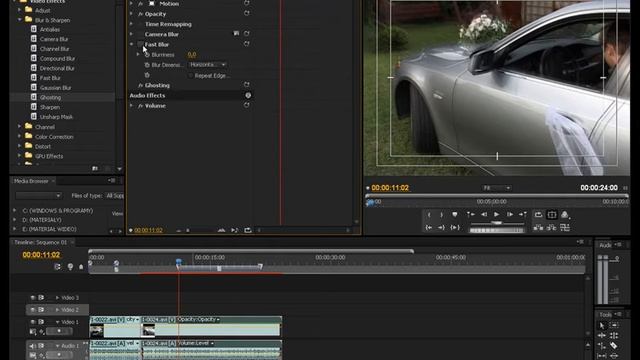Image resolution: width=640 pixels, height=360 pixels.
Task: Select the Unsharp Mask effect
Action: (56, 117)
